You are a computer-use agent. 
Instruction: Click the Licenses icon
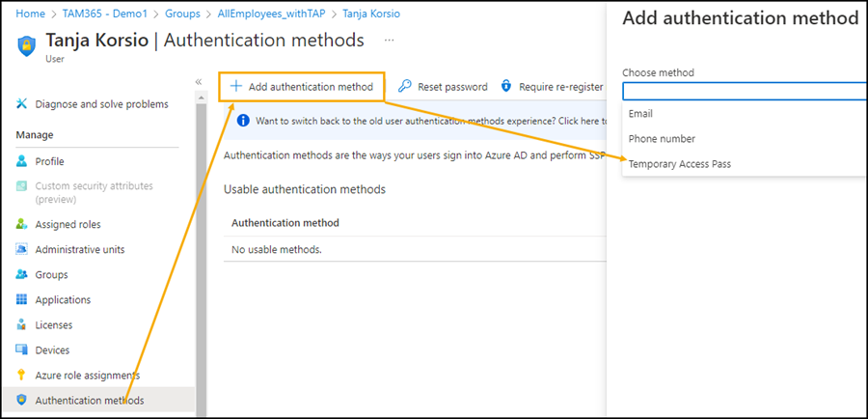(x=21, y=324)
